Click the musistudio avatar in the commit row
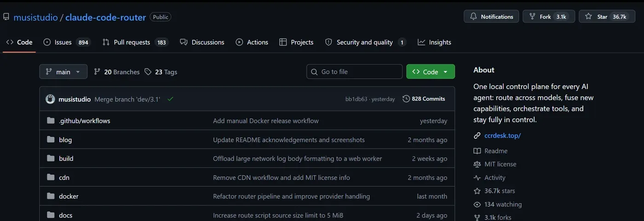644x221 pixels. pos(50,99)
